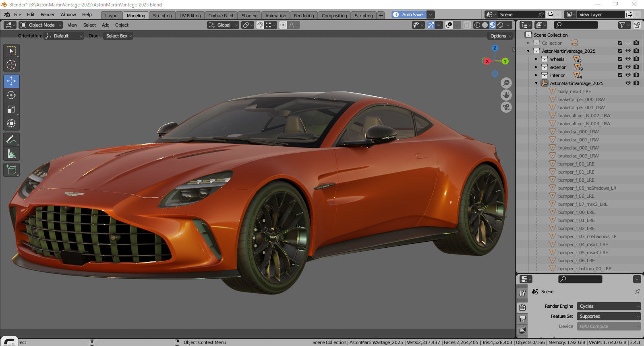The image size is (644, 346).
Task: Hide AstonMartinVantage_2025 armature object eye
Action: point(628,83)
